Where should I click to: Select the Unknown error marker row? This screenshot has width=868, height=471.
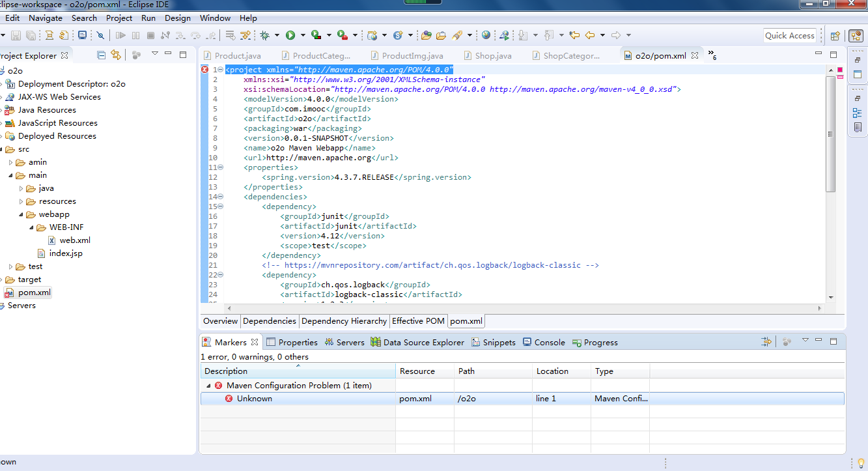[x=522, y=399]
